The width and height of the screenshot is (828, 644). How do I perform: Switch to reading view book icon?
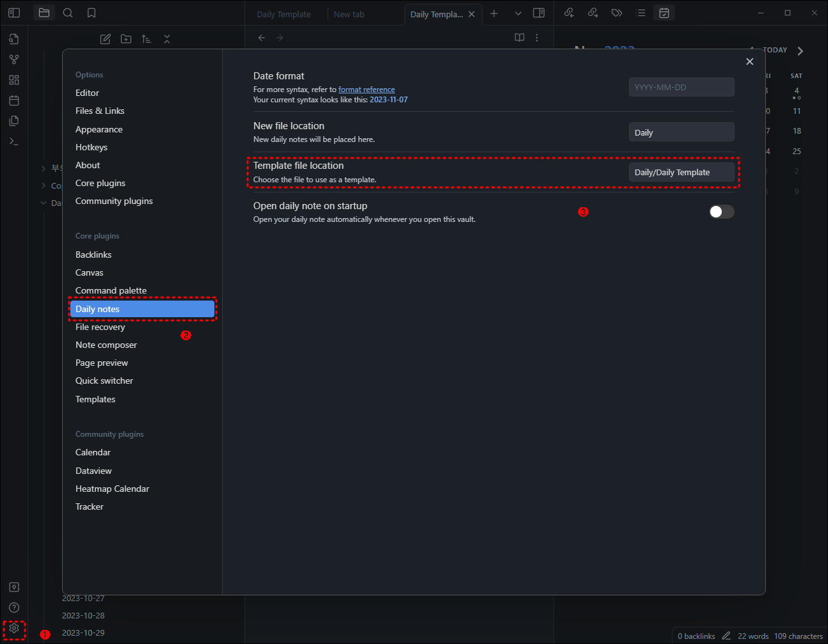point(520,38)
